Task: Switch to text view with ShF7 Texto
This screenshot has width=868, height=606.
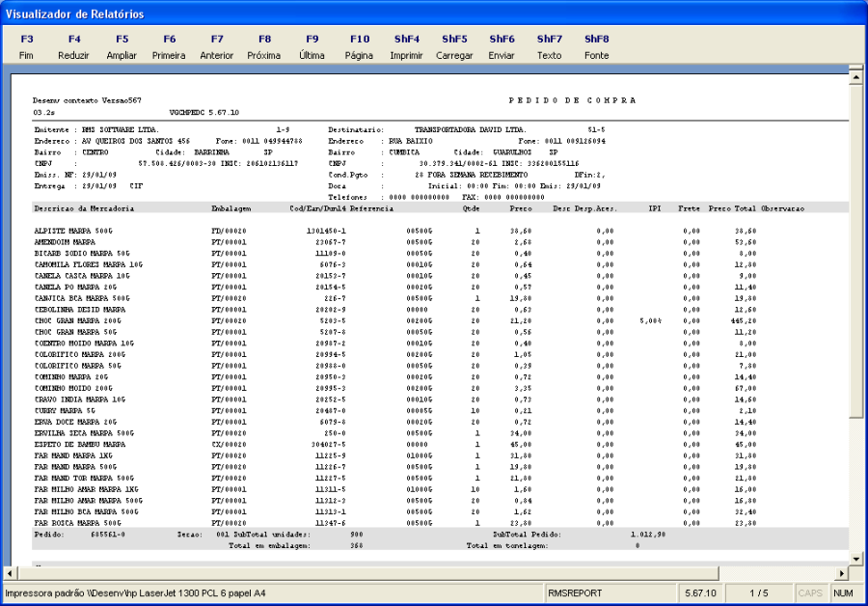Action: click(550, 46)
